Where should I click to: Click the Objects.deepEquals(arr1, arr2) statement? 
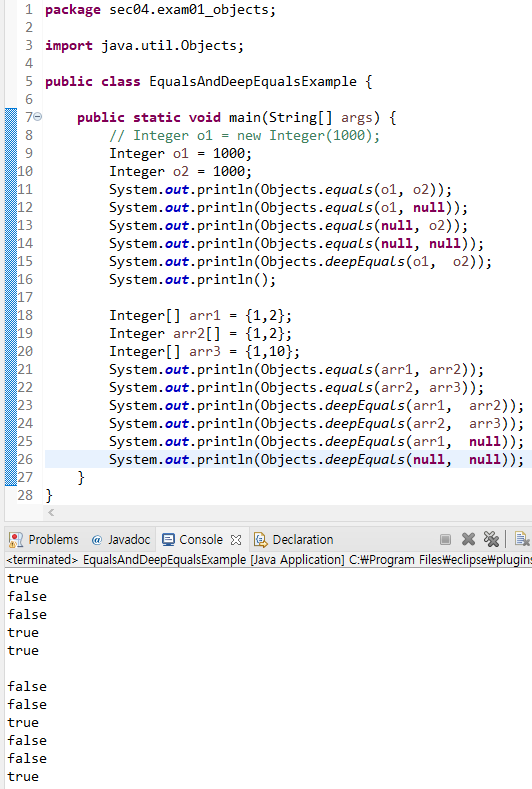(x=317, y=406)
